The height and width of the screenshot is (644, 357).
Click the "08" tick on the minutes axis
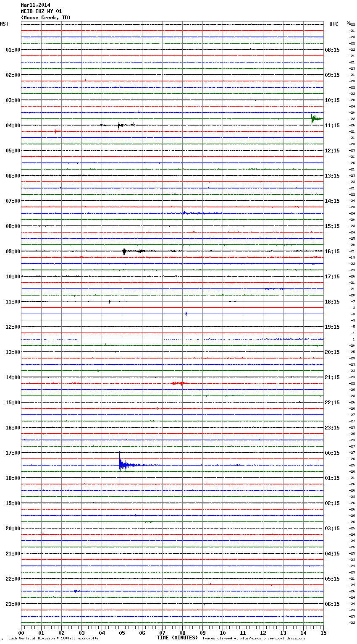(182, 633)
